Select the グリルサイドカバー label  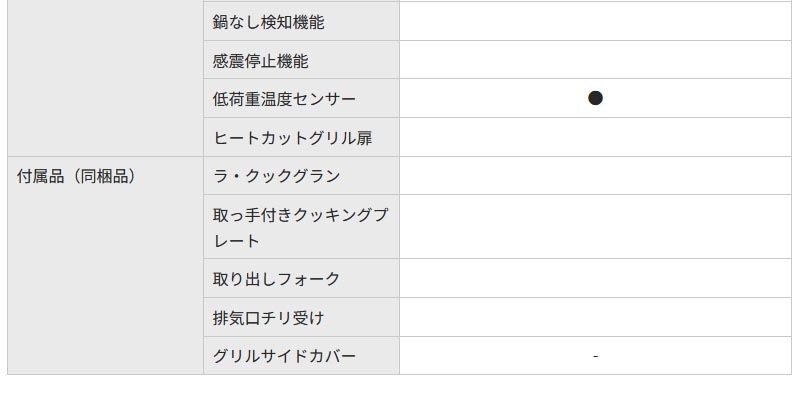(284, 356)
